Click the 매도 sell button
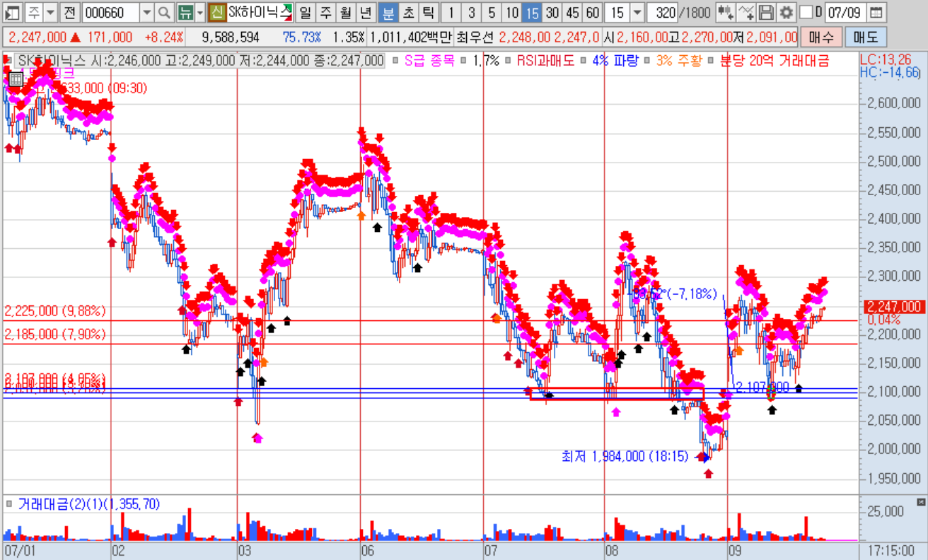This screenshot has height=560, width=928. 865,37
